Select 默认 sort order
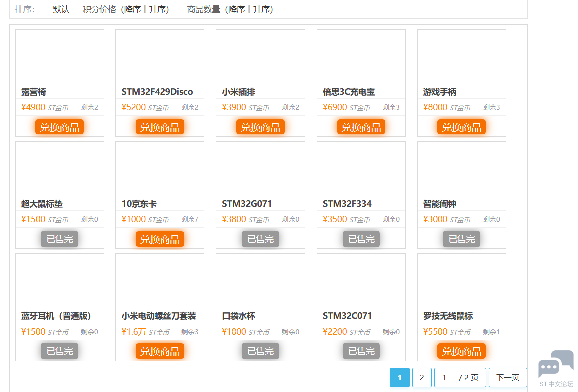The image size is (578, 392). point(61,10)
